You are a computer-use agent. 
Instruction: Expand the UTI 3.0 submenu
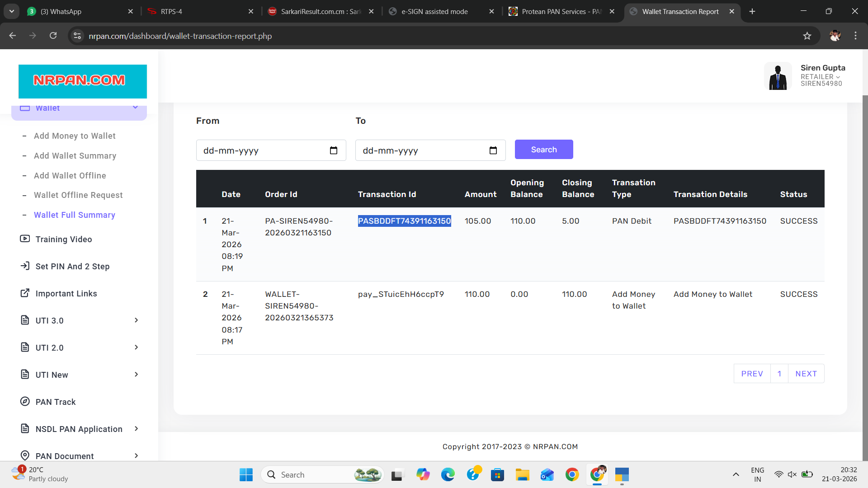coord(136,320)
